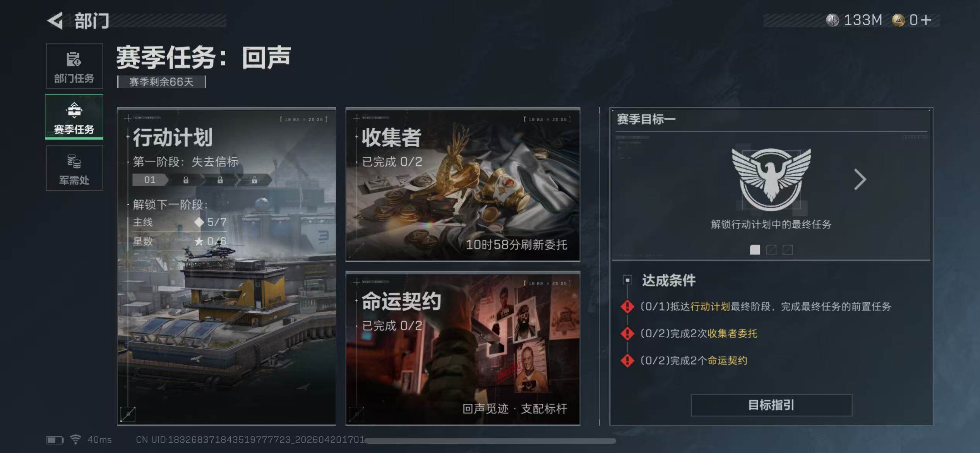Open the 收集者 collector card
This screenshot has width=980, height=453.
point(463,184)
